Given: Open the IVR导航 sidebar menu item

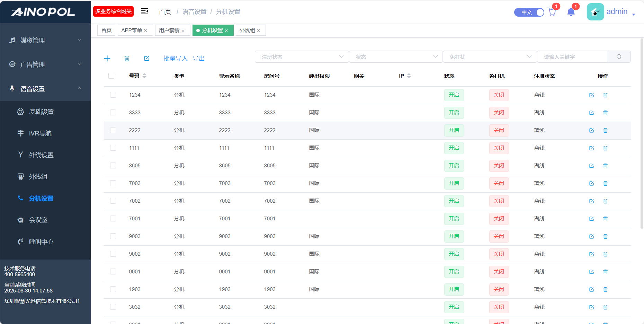Looking at the screenshot, I should pyautogui.click(x=40, y=133).
